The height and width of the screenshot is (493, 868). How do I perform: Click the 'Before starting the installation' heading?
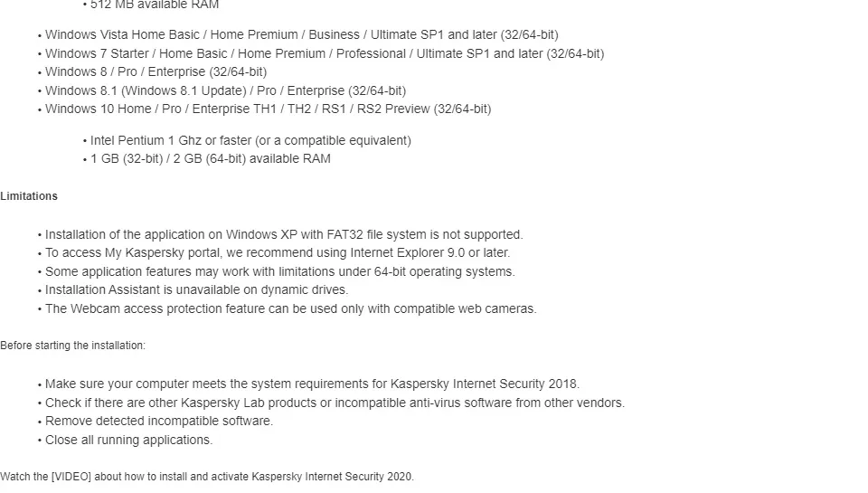tap(72, 346)
